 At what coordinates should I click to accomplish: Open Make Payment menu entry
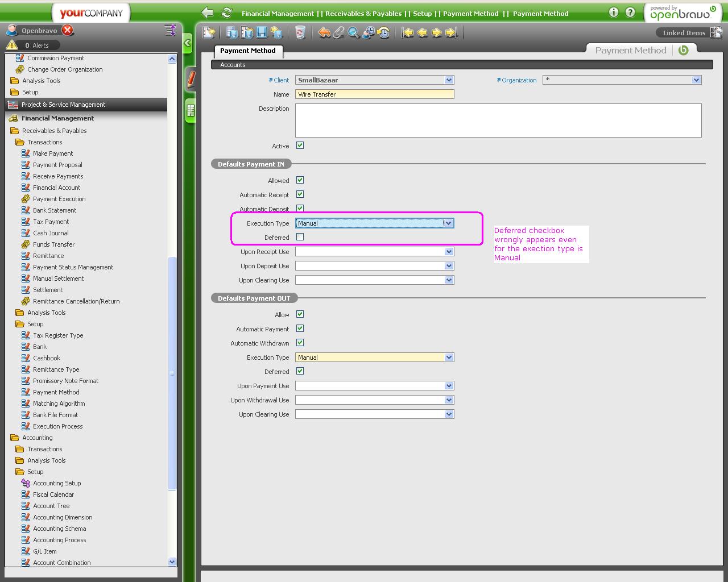53,153
